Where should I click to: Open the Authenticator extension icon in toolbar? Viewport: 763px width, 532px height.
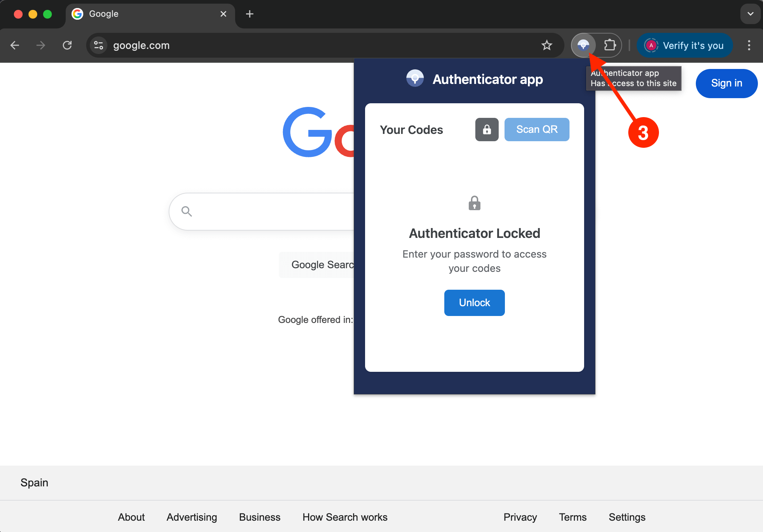(x=583, y=45)
